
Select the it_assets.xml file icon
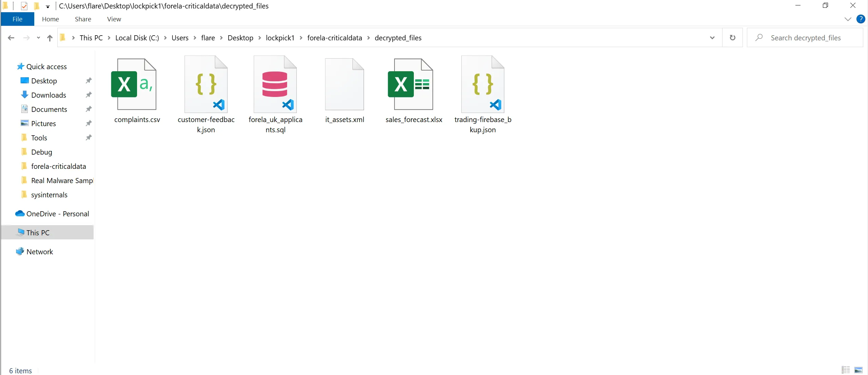[344, 84]
